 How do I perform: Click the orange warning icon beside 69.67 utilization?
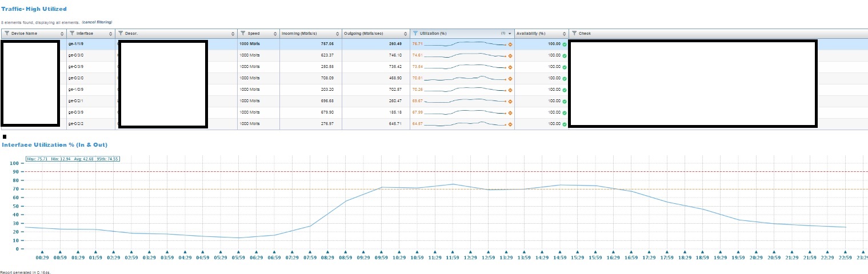[x=510, y=101]
